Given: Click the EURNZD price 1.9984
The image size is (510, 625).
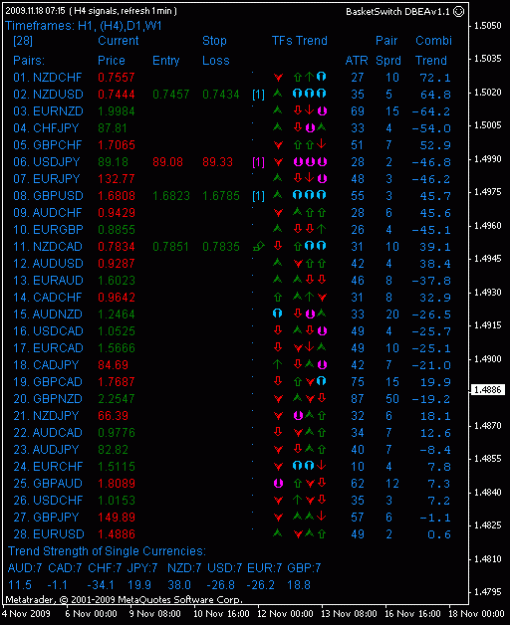Looking at the screenshot, I should [116, 111].
